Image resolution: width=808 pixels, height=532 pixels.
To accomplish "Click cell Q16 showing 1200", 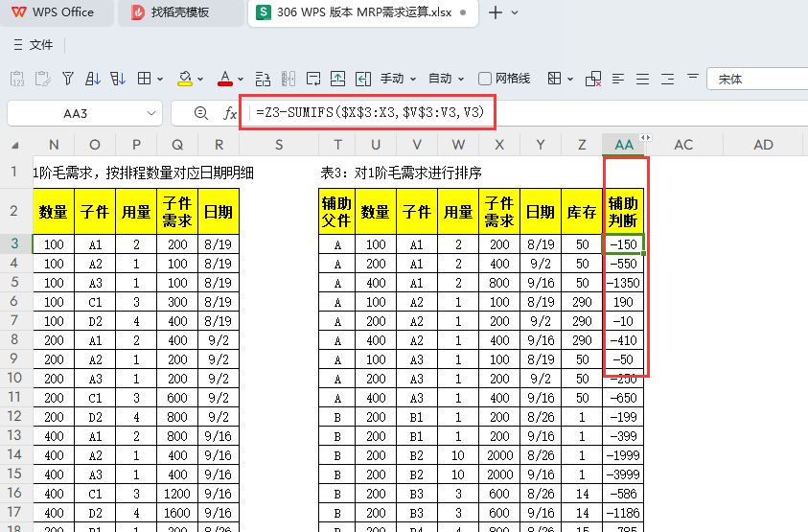I will coord(177,494).
